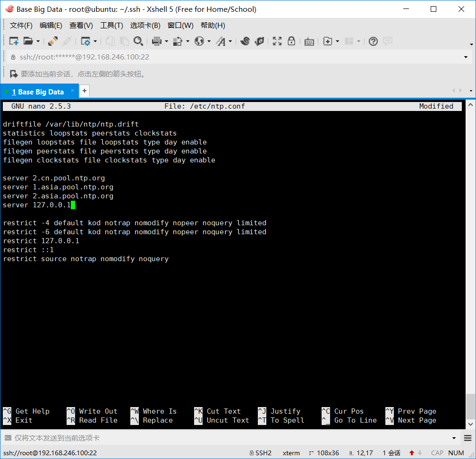Click the 108x36 terminal size indicator
The width and height of the screenshot is (476, 459).
324,453
